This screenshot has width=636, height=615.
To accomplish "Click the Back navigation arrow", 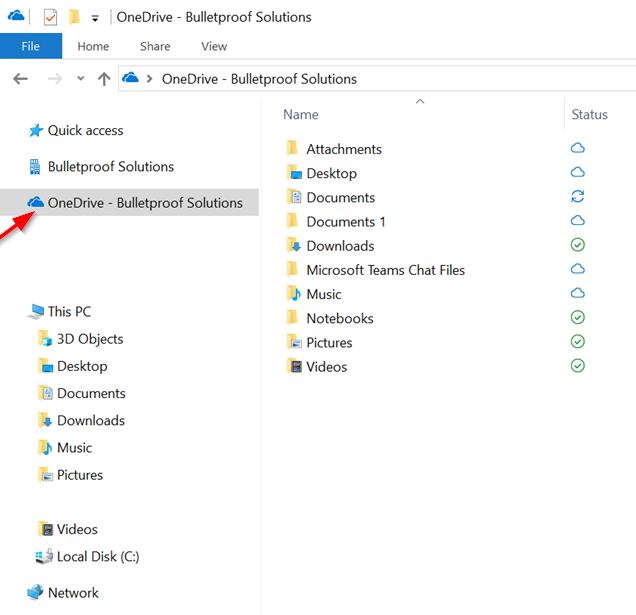I will pyautogui.click(x=20, y=79).
